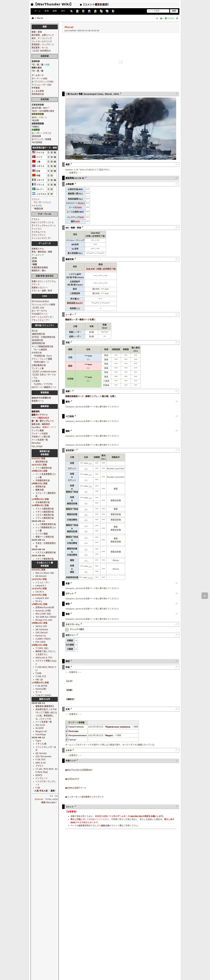
Task: Open the IJN Yamato recent page link
Action: coord(41,753)
